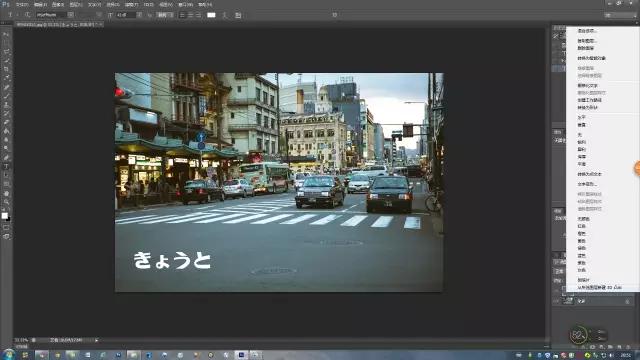Open the 图像 (Image) menu
Viewport: 640px width, 360px height.
tap(58, 4)
